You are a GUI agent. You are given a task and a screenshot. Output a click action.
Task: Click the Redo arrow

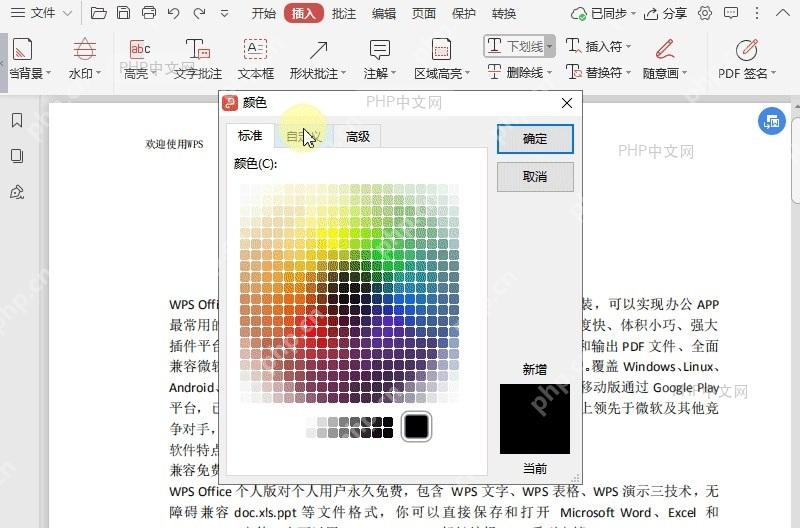tap(199, 13)
